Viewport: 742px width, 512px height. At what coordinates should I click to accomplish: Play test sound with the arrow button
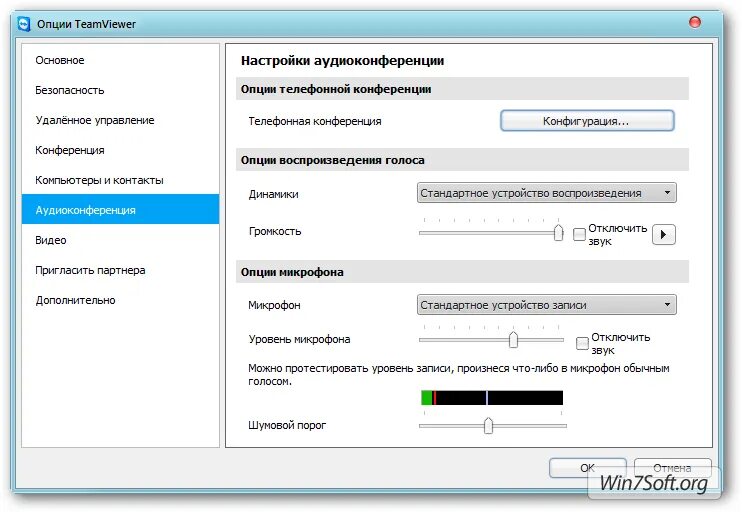663,234
